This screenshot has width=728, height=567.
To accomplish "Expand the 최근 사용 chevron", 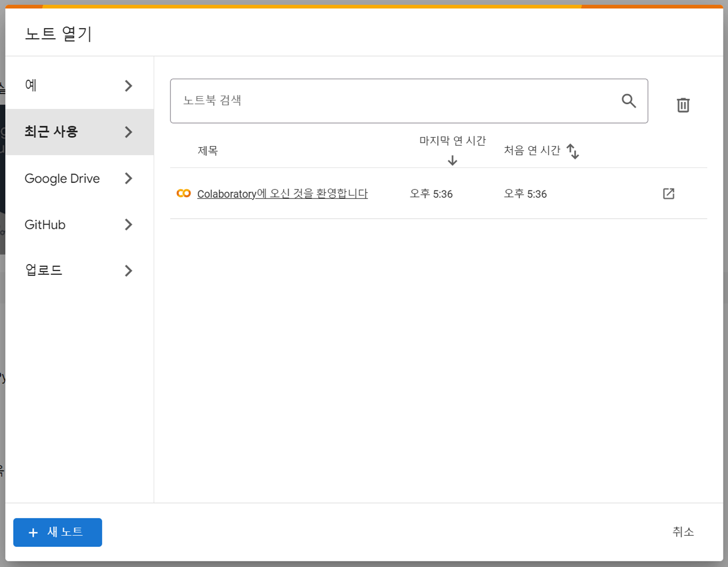I will tap(129, 132).
